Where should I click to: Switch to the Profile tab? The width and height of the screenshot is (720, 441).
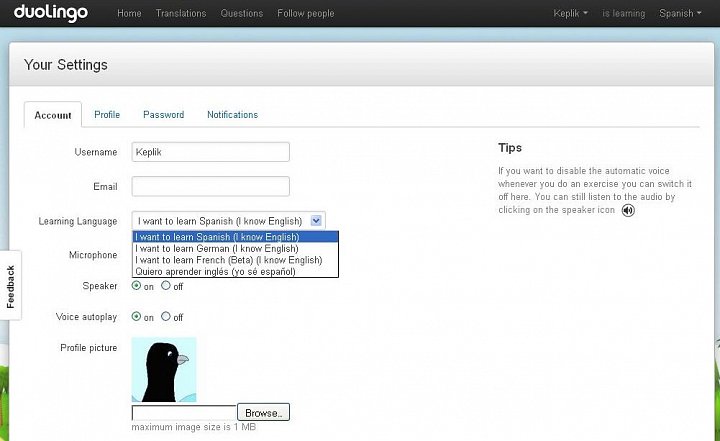107,115
